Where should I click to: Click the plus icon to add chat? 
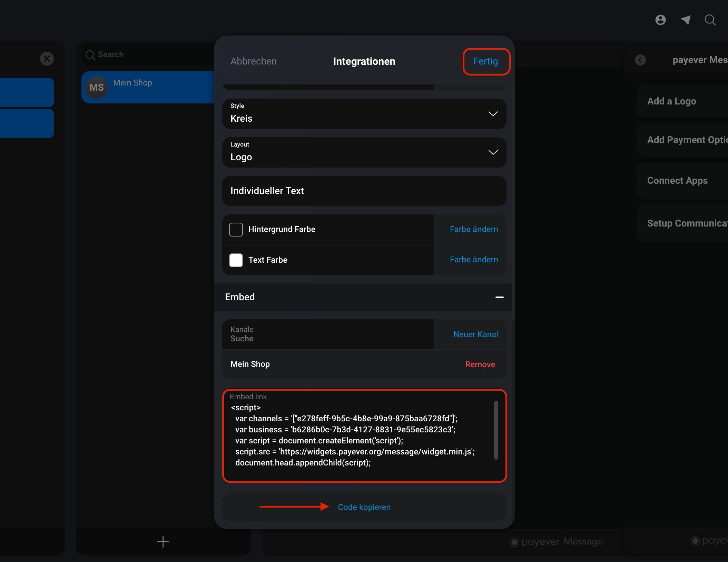click(163, 542)
